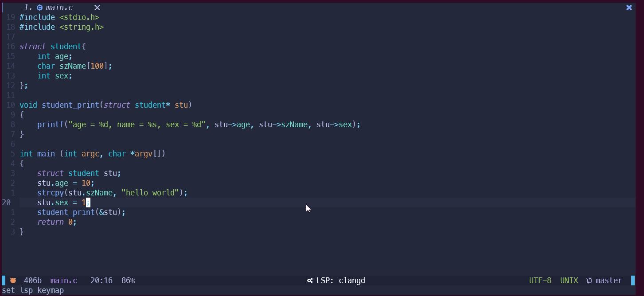Click the 20:16 cursor position indicator
Viewport: 644px width, 296px height.
tap(101, 280)
